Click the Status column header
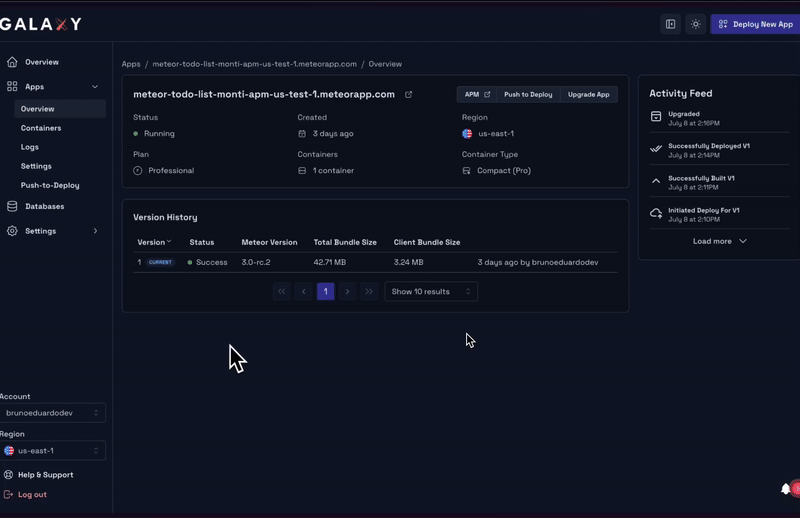 (202, 242)
